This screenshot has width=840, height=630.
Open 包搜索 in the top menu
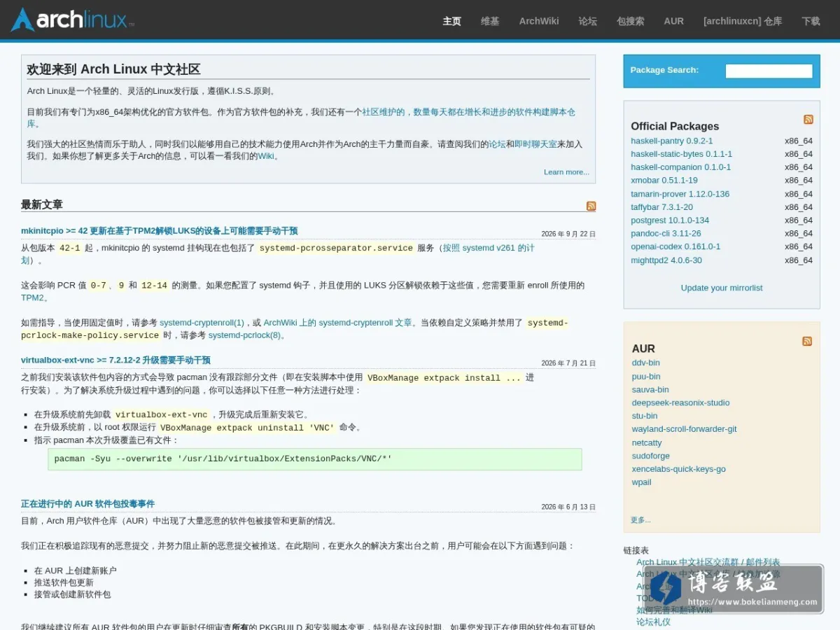coord(631,21)
